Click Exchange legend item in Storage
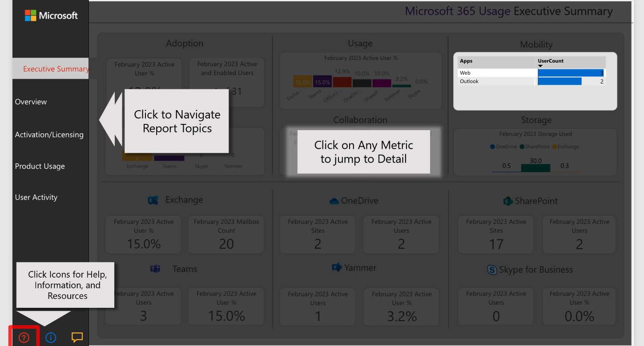Screen dimensions: 644x346 (x=565, y=147)
